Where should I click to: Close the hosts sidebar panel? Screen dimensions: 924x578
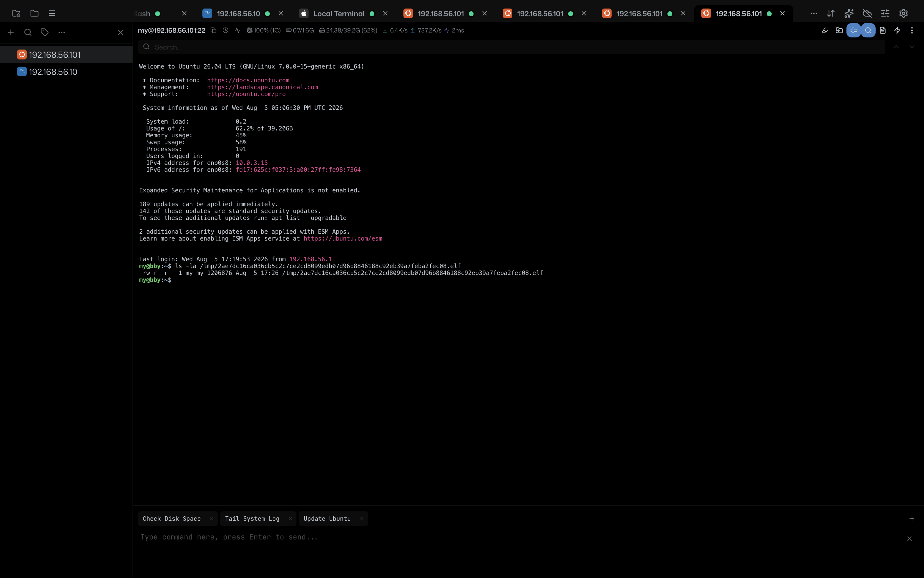[121, 32]
